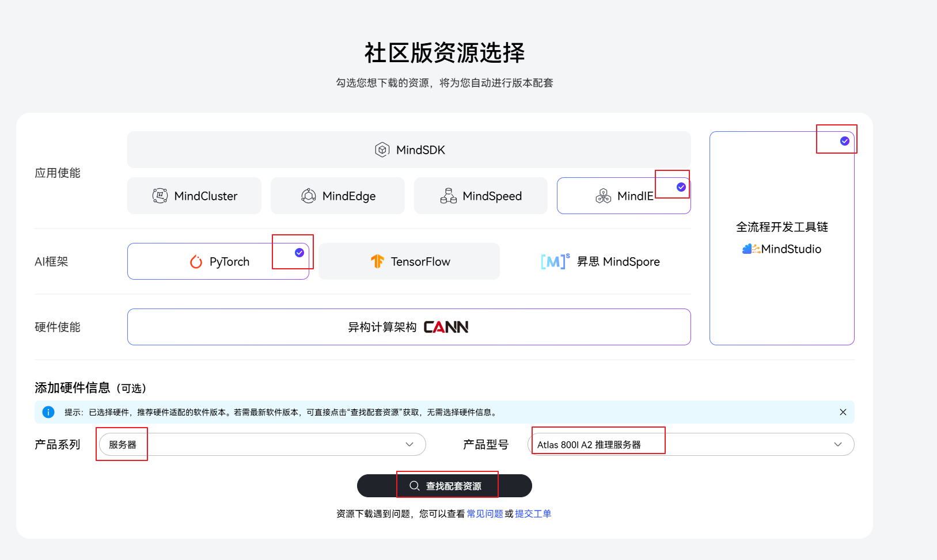Click the 产品系列 field label

(x=58, y=444)
